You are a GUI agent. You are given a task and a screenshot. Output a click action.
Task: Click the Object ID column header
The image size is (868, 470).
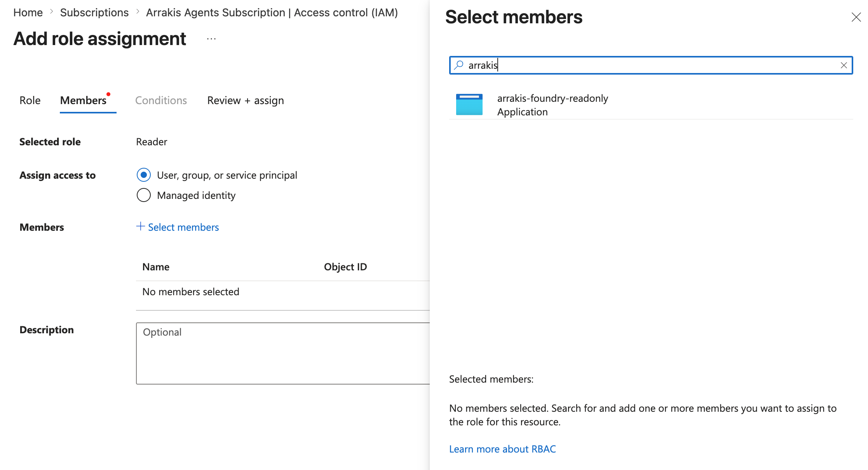pyautogui.click(x=345, y=267)
